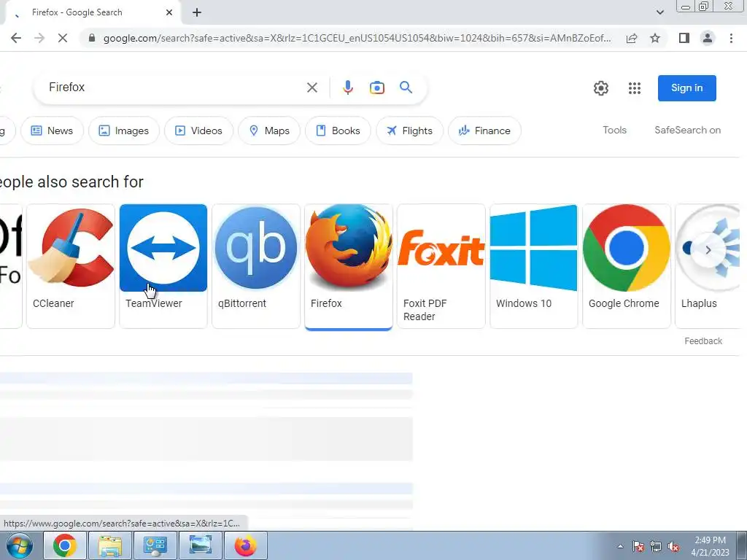Open the tab search dropdown arrow
The height and width of the screenshot is (560, 747).
[659, 12]
